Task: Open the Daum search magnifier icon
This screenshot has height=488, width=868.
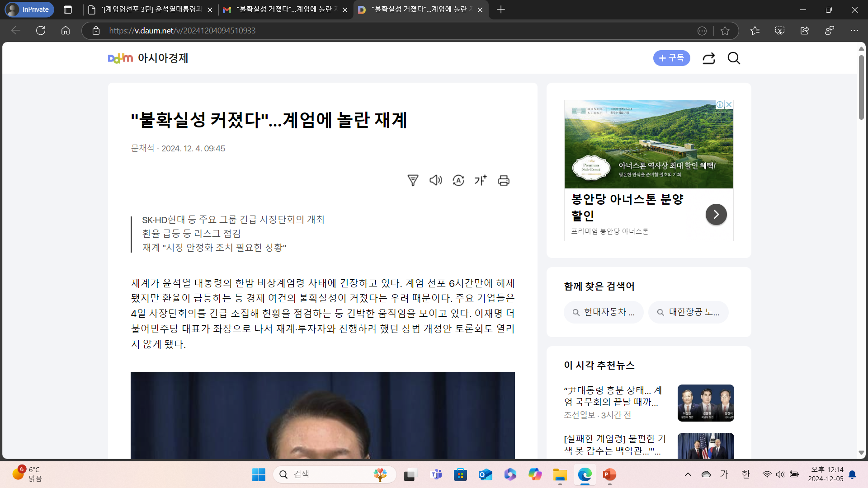Action: coord(733,58)
